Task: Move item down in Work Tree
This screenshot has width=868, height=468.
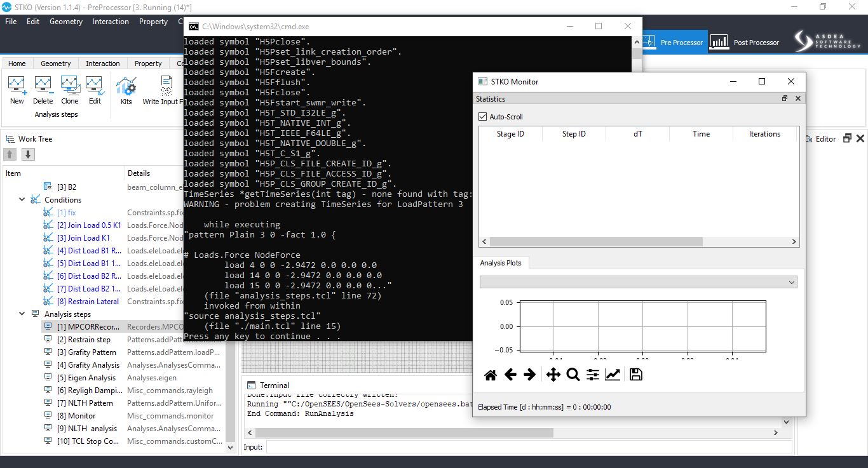Action: pos(28,154)
